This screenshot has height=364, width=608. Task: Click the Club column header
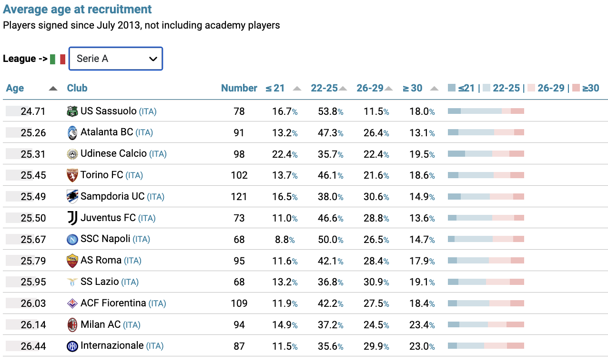[x=77, y=88]
